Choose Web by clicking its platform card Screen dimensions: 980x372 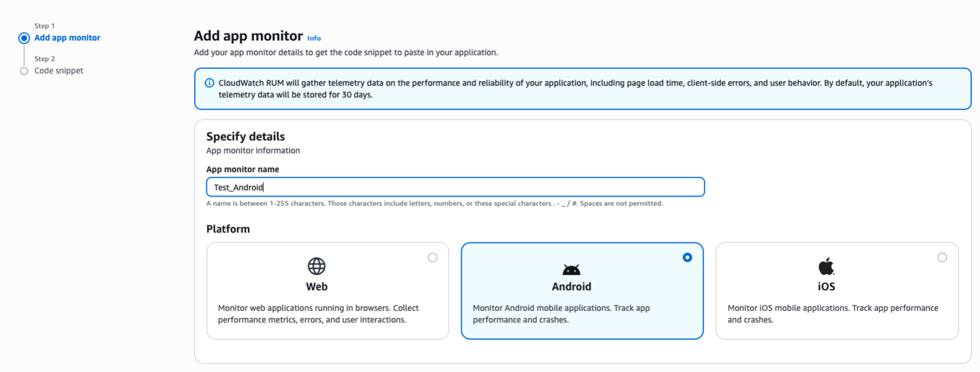[x=327, y=291]
